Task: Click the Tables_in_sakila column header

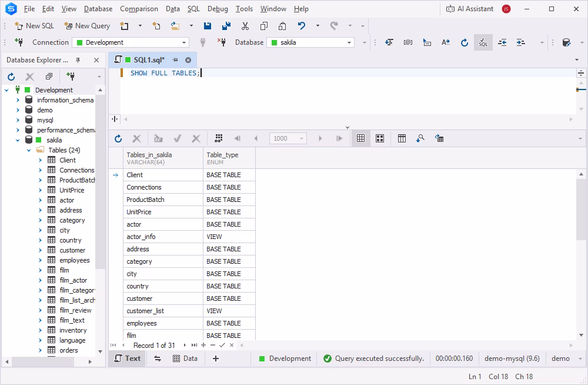Action: click(x=163, y=158)
